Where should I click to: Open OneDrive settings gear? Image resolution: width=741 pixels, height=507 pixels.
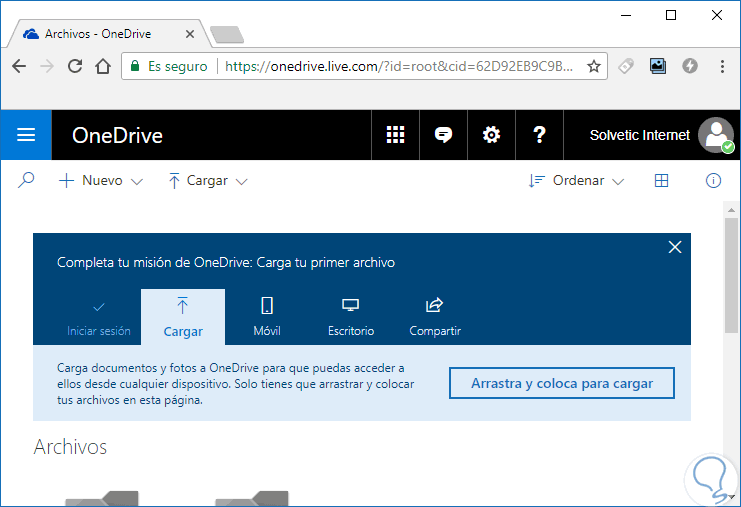point(491,135)
